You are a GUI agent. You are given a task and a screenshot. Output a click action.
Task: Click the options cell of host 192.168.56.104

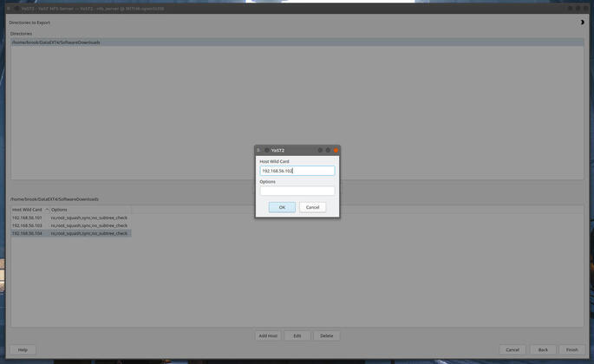(x=89, y=233)
